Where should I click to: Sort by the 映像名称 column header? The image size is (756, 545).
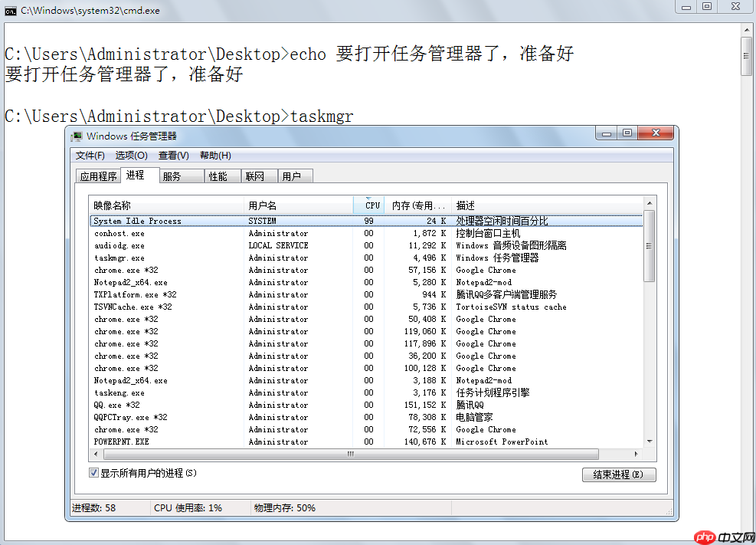pos(166,205)
